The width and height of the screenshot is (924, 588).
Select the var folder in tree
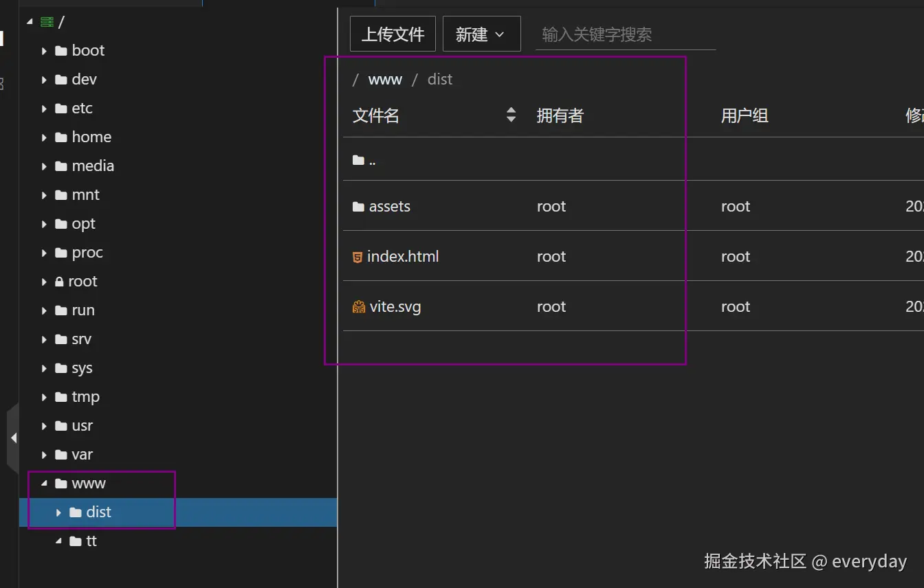pyautogui.click(x=82, y=454)
